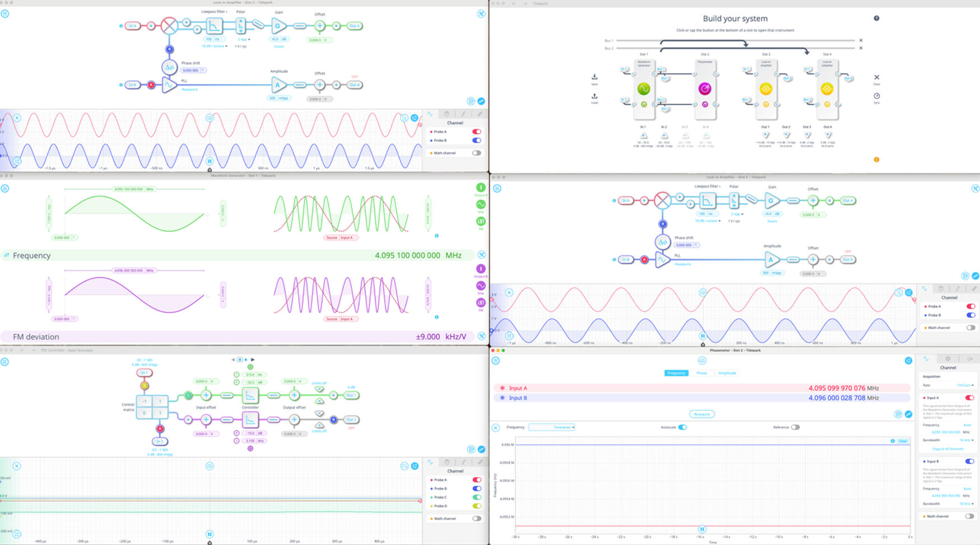Click the info icon beside Clear in Phasemeter
Viewport: 980px width, 545px height.
(x=893, y=441)
